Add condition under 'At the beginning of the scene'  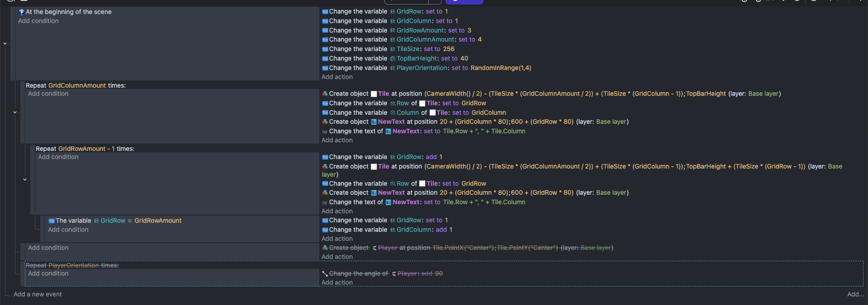click(x=38, y=21)
